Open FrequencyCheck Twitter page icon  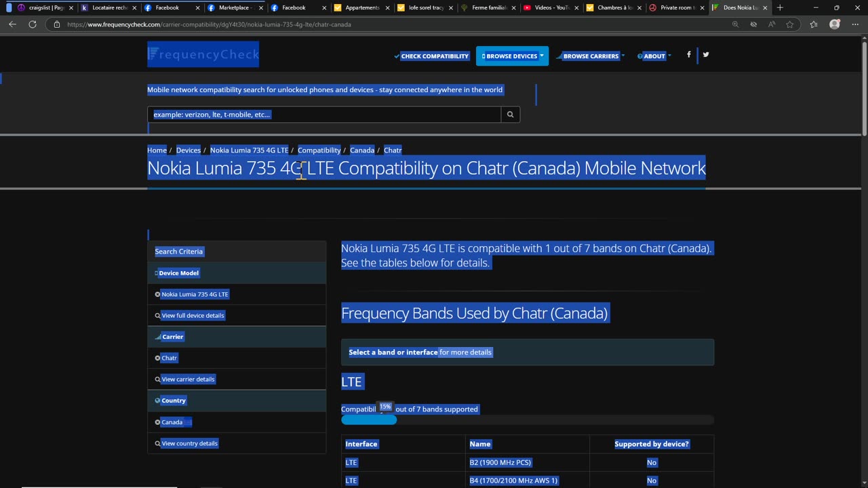tap(706, 54)
